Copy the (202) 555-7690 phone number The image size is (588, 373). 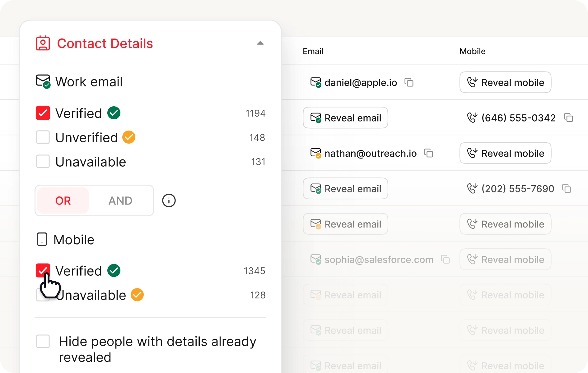coord(567,189)
